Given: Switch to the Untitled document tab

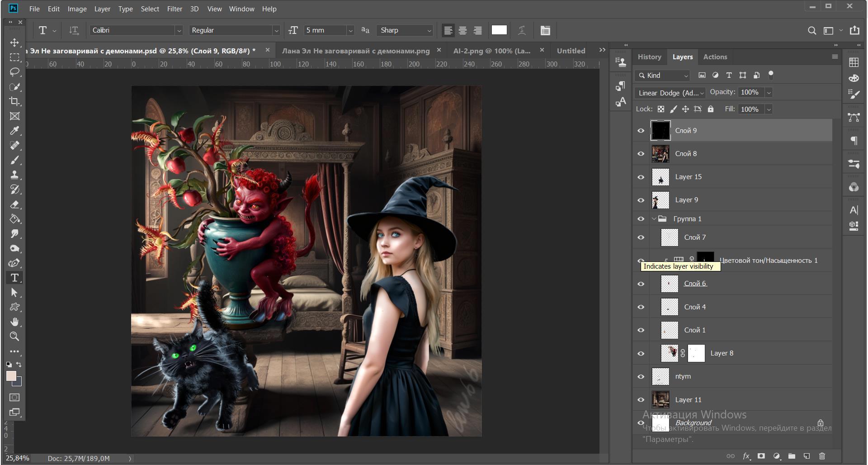Looking at the screenshot, I should point(571,51).
